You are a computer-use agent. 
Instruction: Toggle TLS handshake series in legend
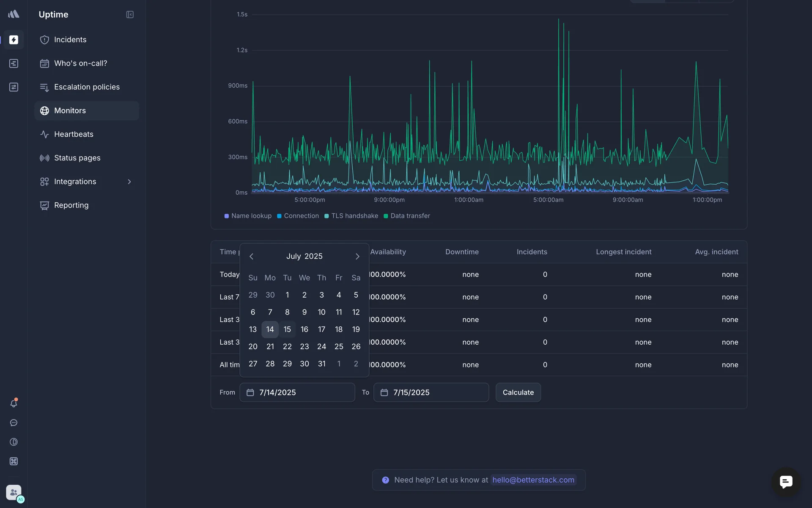click(351, 216)
